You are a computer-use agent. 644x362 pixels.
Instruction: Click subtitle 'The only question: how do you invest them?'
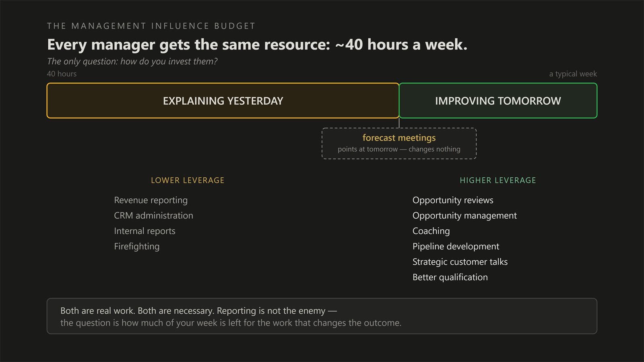click(x=132, y=62)
